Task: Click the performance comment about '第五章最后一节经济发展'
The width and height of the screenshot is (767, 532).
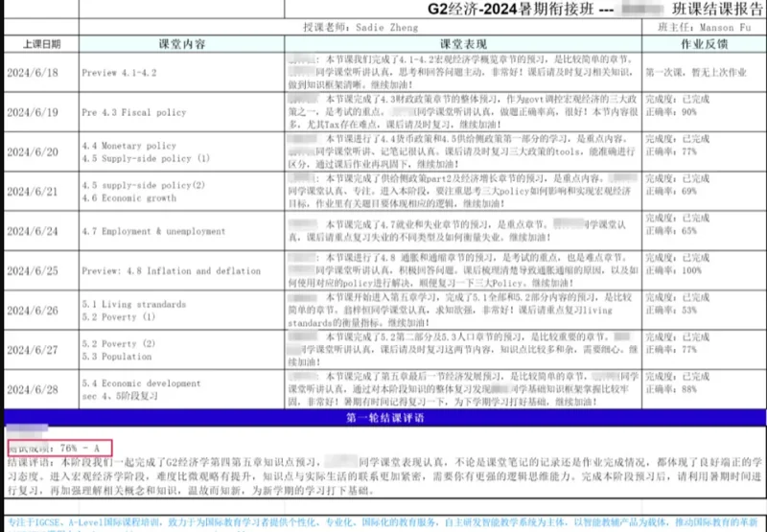Action: 463,389
